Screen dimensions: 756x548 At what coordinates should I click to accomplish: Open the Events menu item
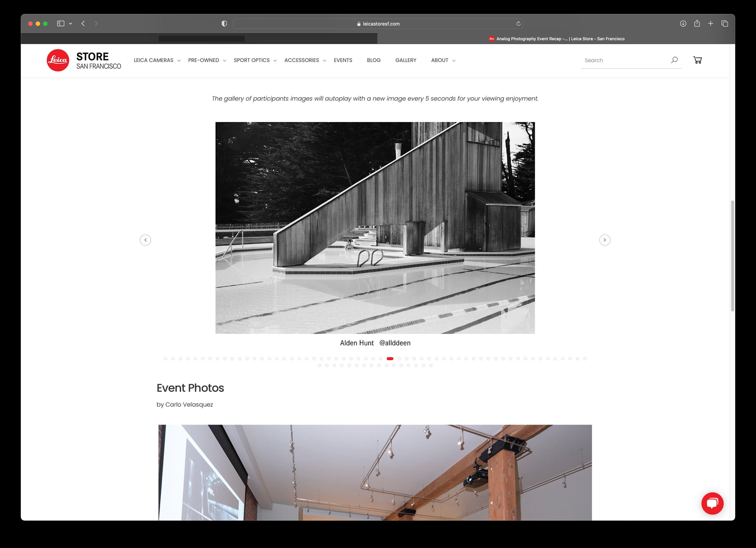coord(343,61)
